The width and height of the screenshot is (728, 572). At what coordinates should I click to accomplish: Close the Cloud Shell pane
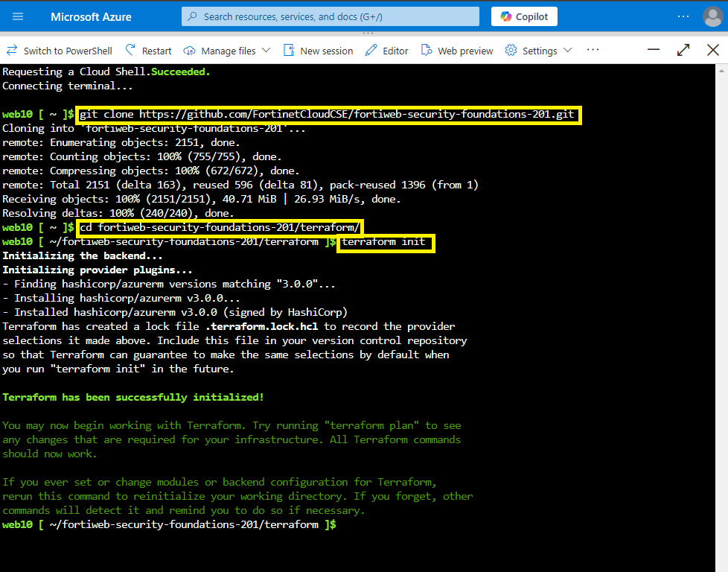[x=713, y=50]
